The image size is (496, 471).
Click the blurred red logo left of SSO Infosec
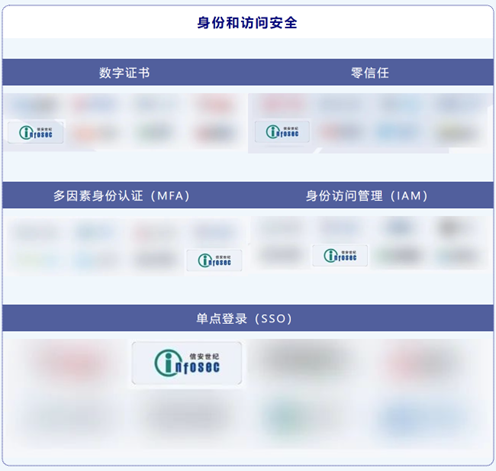[x=72, y=362]
